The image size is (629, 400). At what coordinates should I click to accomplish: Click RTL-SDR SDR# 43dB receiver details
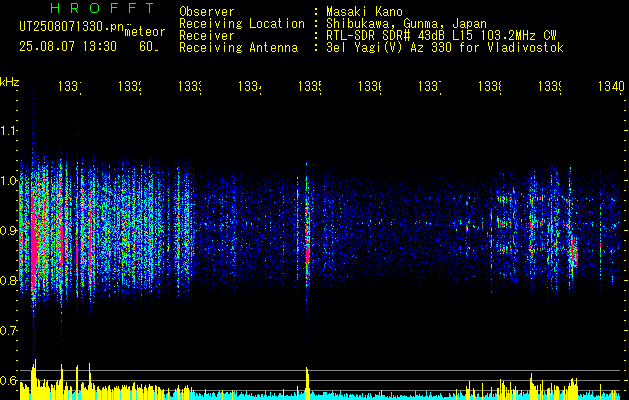point(441,36)
